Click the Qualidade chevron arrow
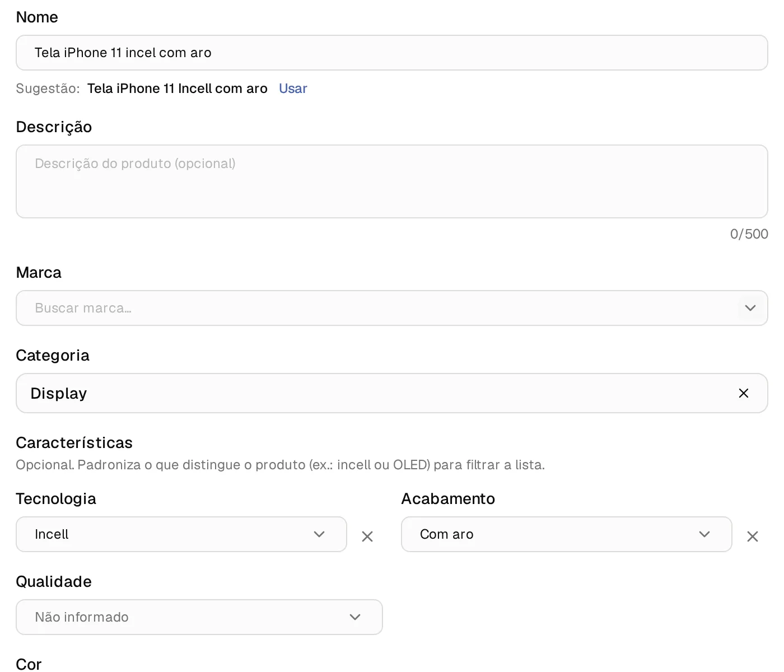 355,617
